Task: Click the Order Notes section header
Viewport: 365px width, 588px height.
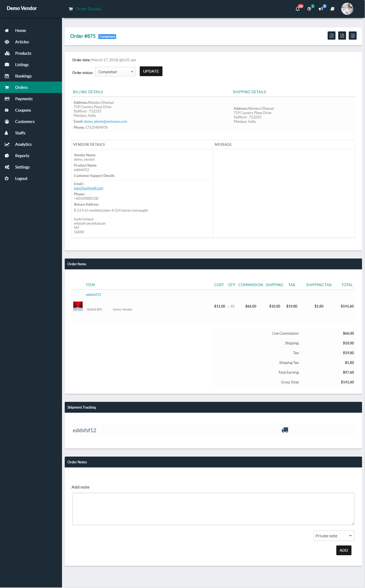Action: [213, 462]
